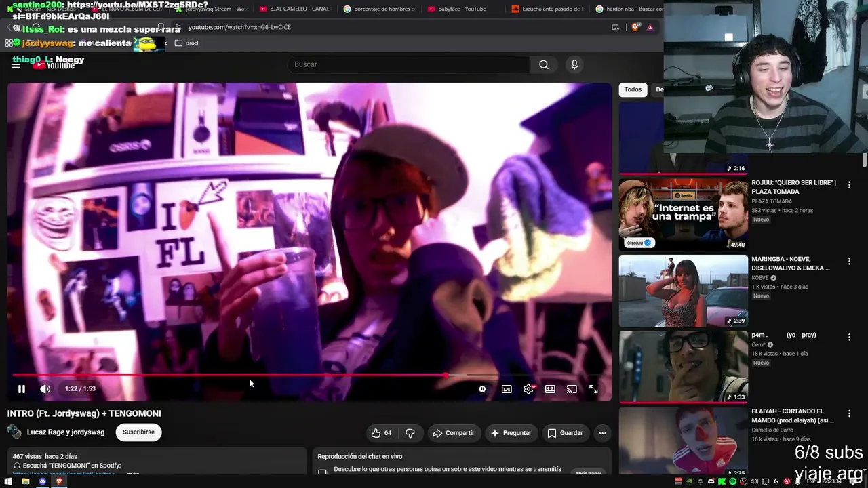This screenshot has width=868, height=488.
Task: Open the ELAIYAH - CORTANDO EL MAMBO thumbnail
Action: coord(683,441)
